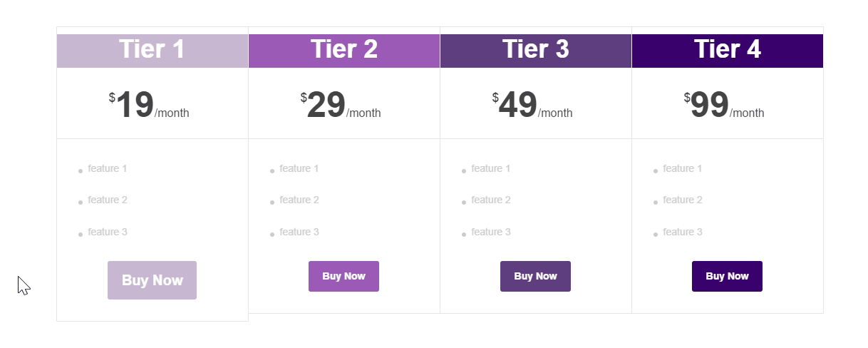Screen dimensions: 868x348
Task: Click the $29/month price
Action: click(341, 106)
